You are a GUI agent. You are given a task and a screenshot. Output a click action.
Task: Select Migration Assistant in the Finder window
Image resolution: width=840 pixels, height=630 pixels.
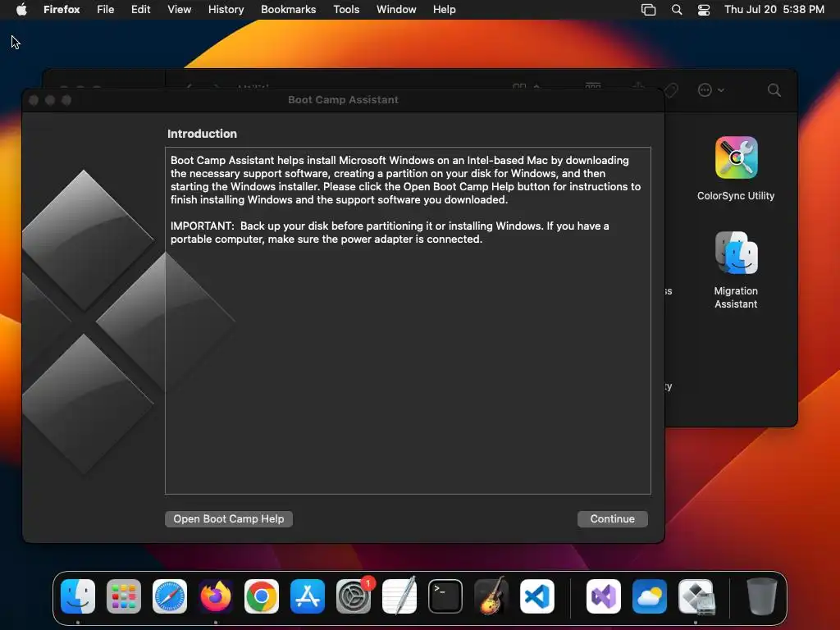(736, 270)
